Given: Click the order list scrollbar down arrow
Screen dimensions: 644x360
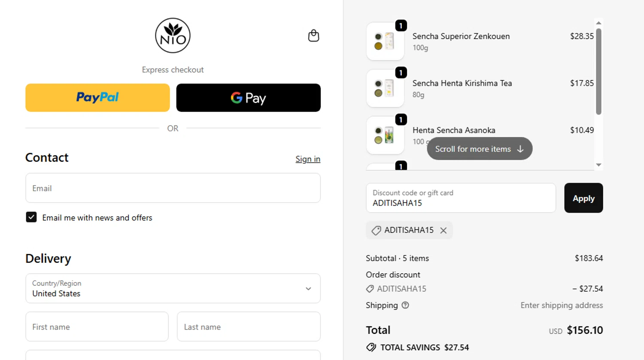Looking at the screenshot, I should click(598, 165).
